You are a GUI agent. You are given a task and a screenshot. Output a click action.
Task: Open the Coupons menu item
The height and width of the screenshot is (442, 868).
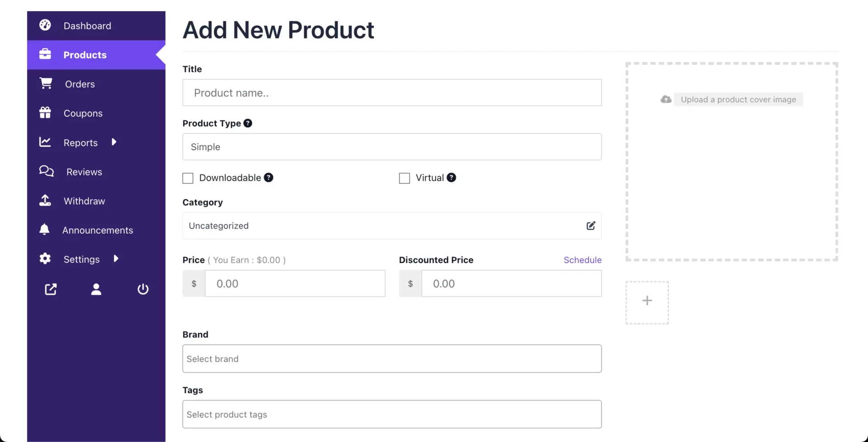[x=96, y=113]
